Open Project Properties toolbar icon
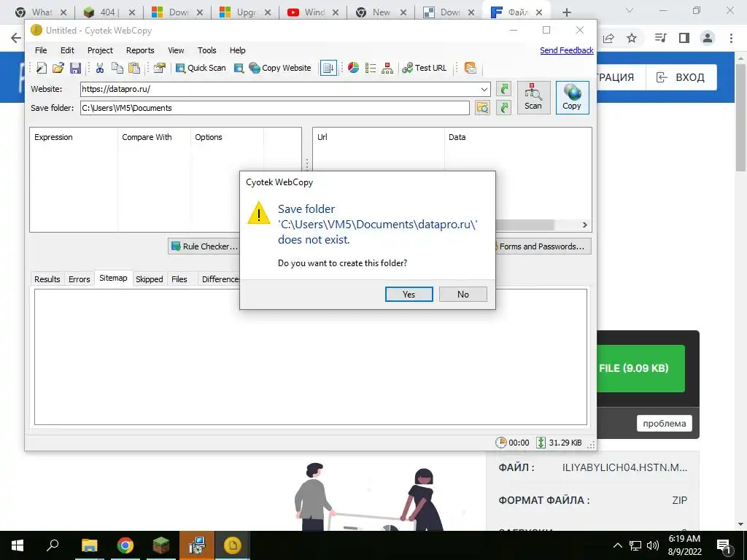Viewport: 747px width, 560px height. click(x=160, y=68)
